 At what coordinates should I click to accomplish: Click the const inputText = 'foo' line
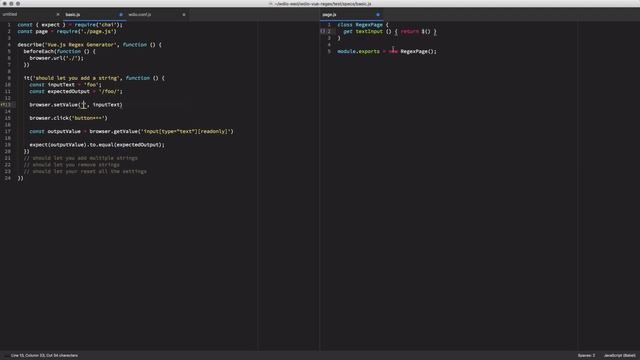point(65,85)
